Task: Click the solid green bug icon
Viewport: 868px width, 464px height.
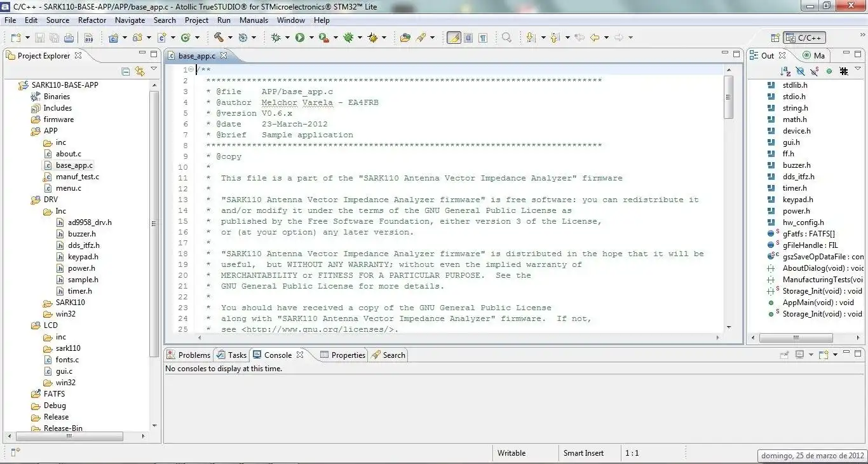Action: 348,38
